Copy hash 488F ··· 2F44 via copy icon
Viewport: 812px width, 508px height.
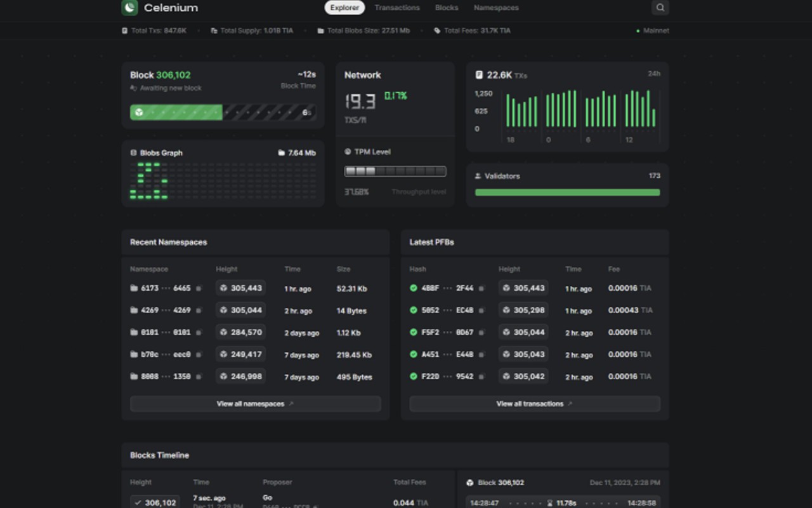pyautogui.click(x=481, y=288)
